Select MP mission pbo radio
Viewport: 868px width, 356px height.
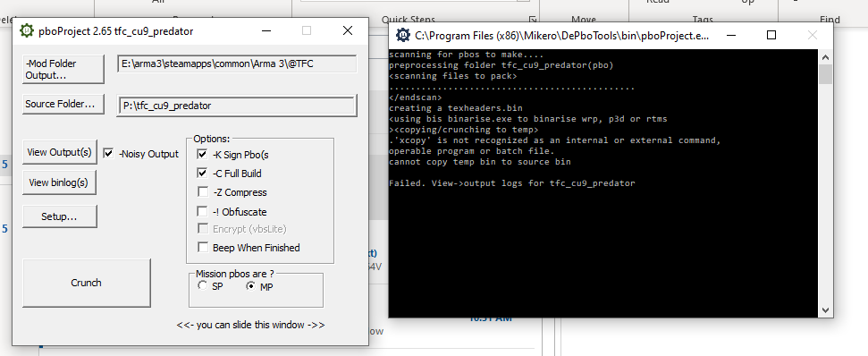pyautogui.click(x=251, y=286)
